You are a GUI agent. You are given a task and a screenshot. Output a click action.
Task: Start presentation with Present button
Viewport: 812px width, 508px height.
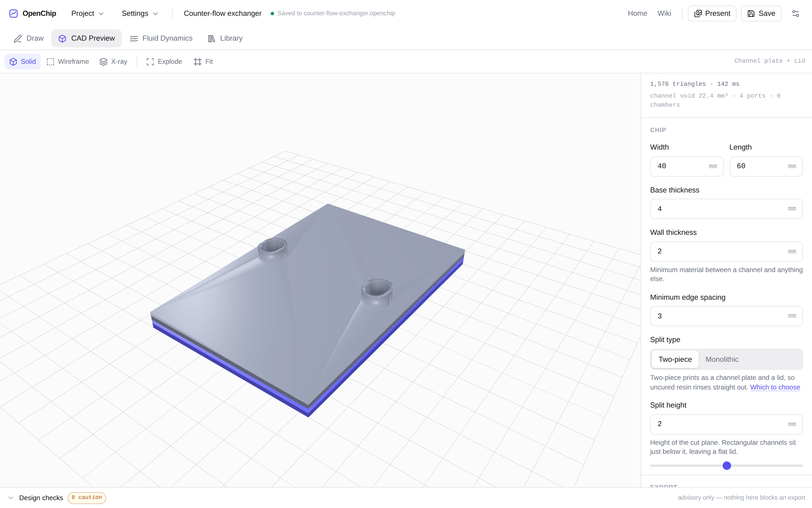[712, 14]
